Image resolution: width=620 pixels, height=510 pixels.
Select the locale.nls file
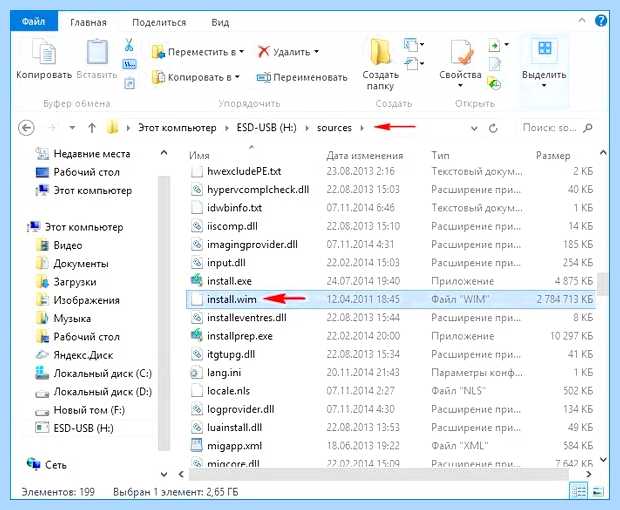coord(229,391)
